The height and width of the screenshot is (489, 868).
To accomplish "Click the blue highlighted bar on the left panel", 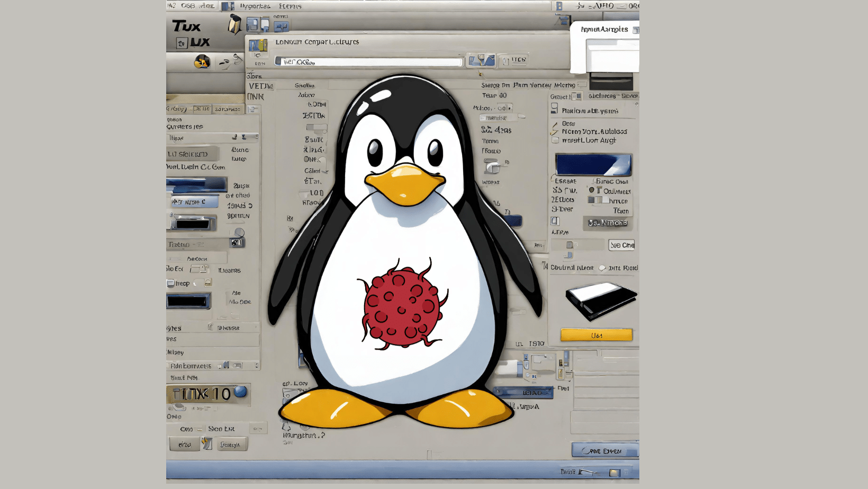I will point(197,185).
